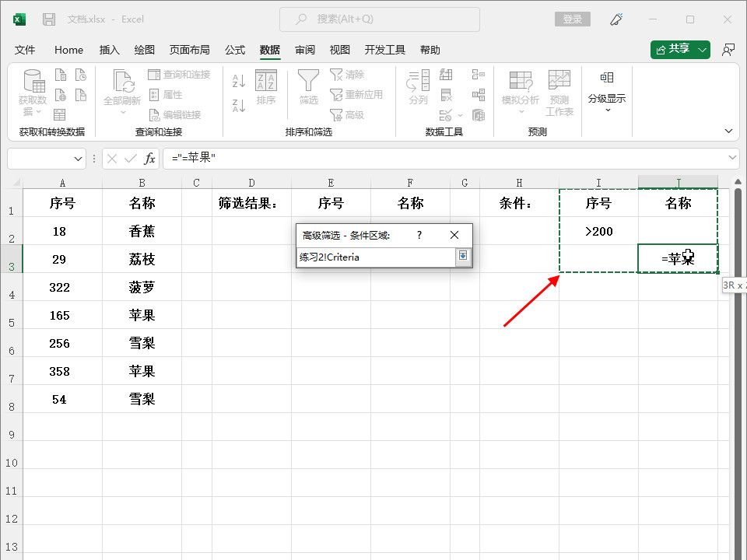Screen dimensions: 747x560
Task: Select row 5 header
Action: coord(12,316)
